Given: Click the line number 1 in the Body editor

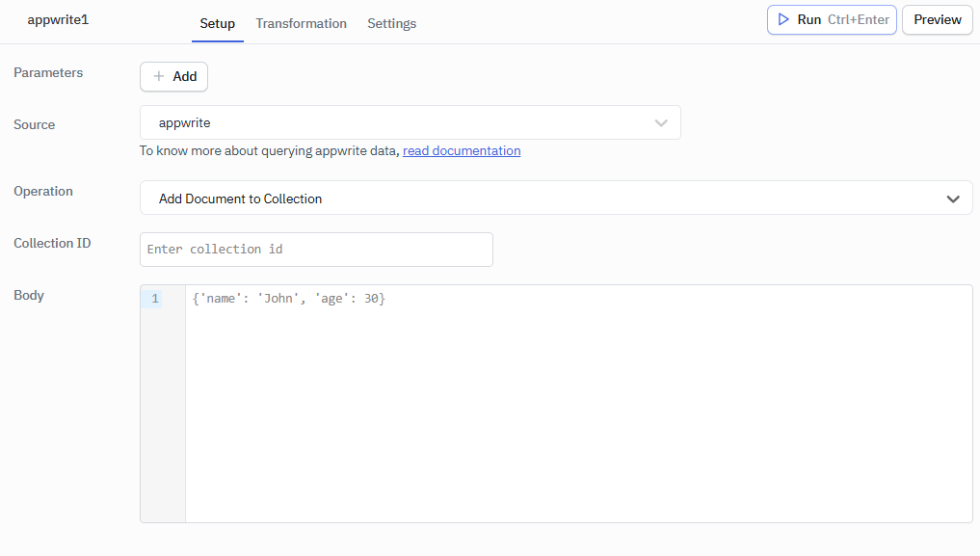Looking at the screenshot, I should pyautogui.click(x=155, y=298).
